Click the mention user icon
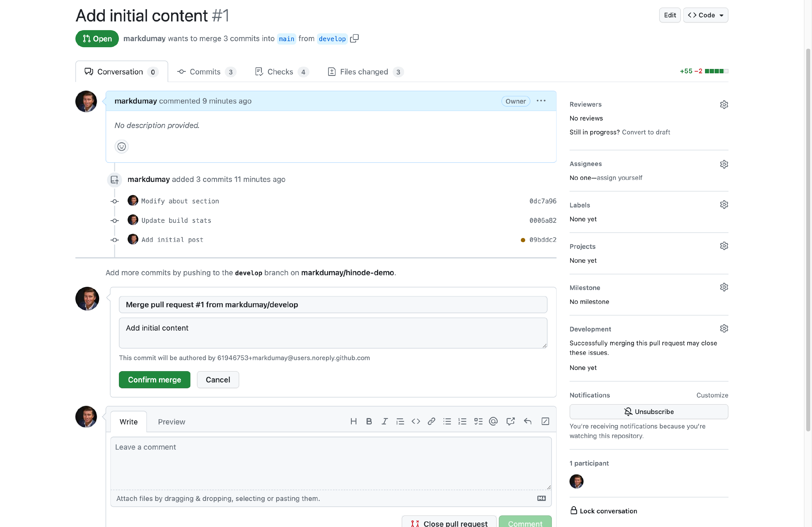The image size is (812, 527). [493, 421]
